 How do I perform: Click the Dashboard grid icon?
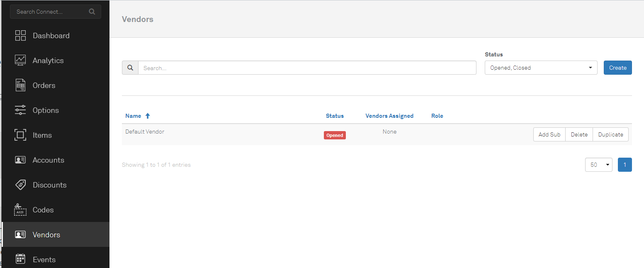click(x=20, y=36)
